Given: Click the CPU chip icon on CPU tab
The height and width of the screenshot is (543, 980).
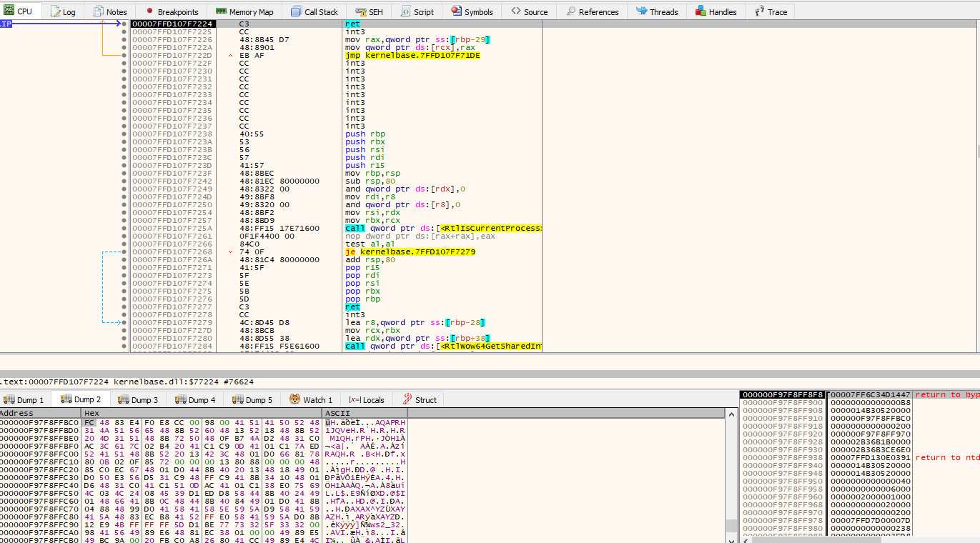Looking at the screenshot, I should (9, 11).
